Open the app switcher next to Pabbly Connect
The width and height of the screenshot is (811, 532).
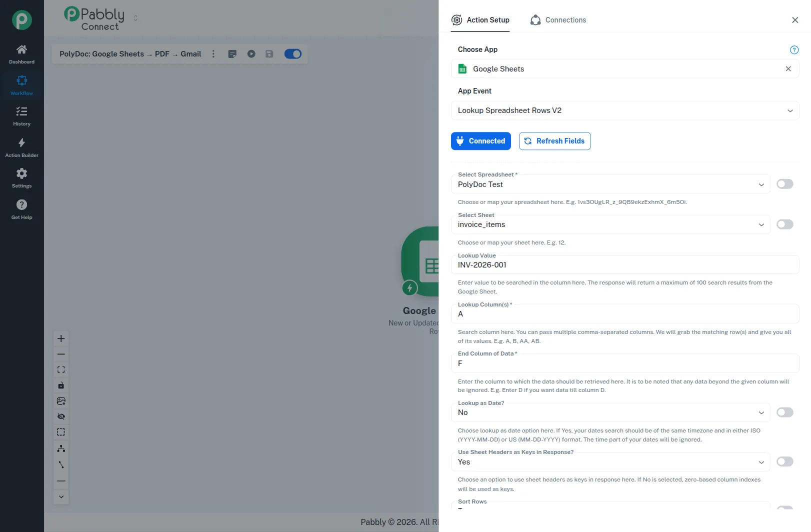click(135, 18)
